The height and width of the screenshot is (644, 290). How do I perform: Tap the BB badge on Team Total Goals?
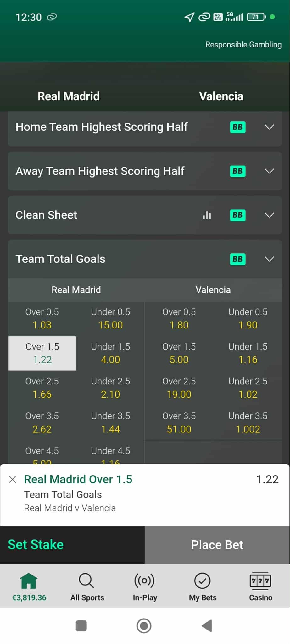(237, 259)
